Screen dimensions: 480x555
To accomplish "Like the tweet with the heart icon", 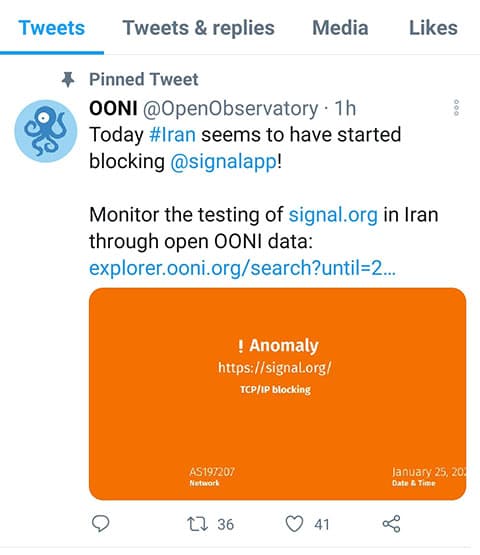I will [x=294, y=524].
